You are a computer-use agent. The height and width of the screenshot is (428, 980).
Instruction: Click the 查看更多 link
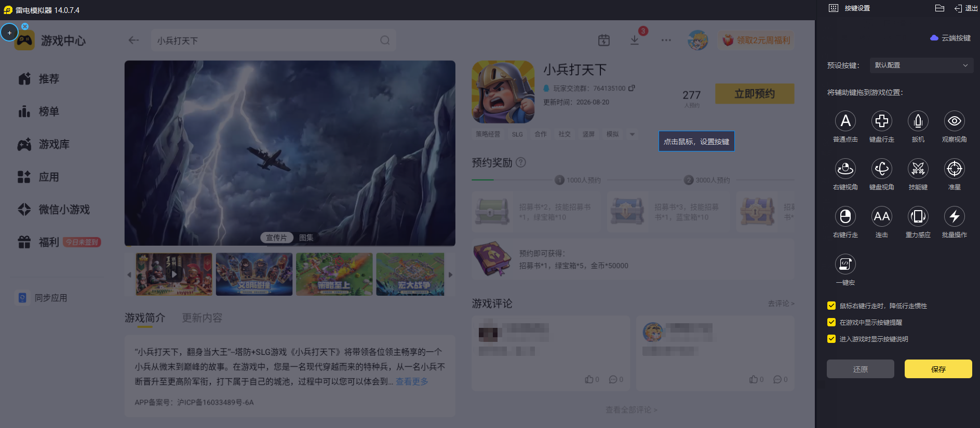pyautogui.click(x=412, y=381)
